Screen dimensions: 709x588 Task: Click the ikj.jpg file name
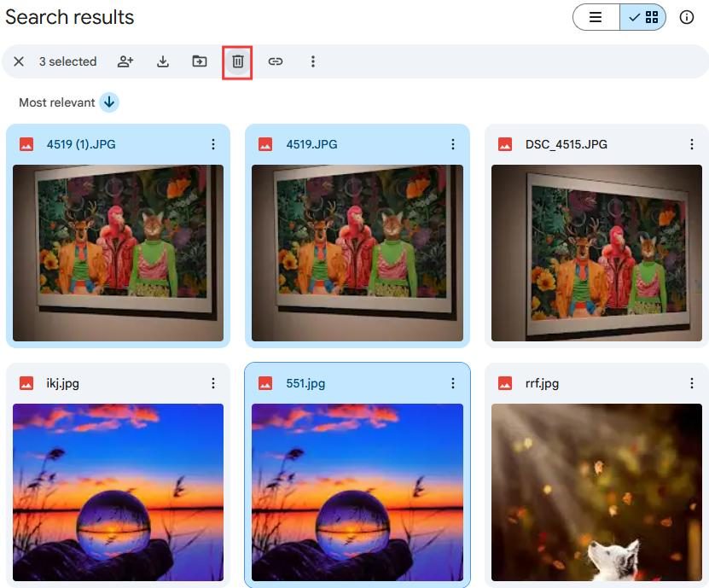pyautogui.click(x=63, y=383)
